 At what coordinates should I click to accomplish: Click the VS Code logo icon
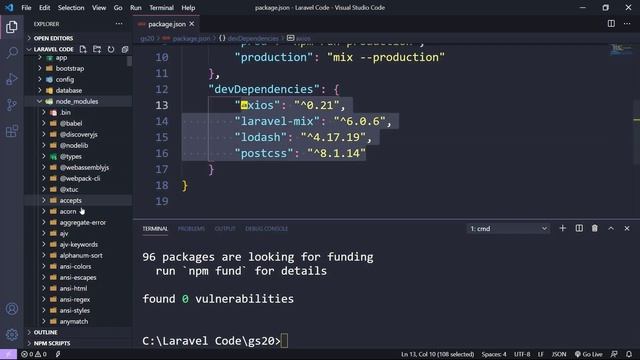pyautogui.click(x=9, y=7)
